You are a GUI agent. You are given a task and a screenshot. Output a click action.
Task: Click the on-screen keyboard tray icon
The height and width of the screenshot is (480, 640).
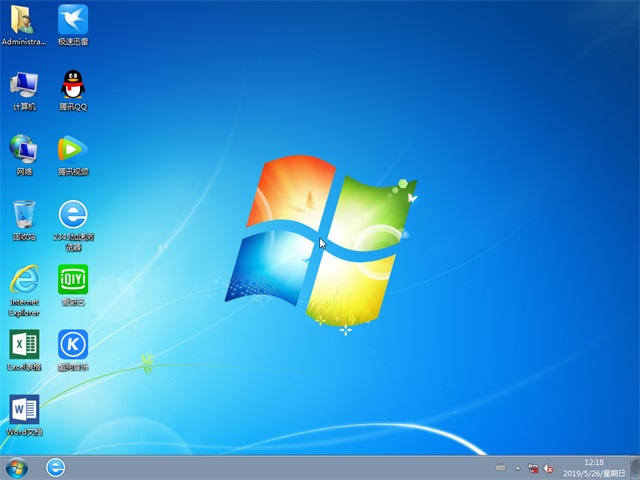pos(501,468)
